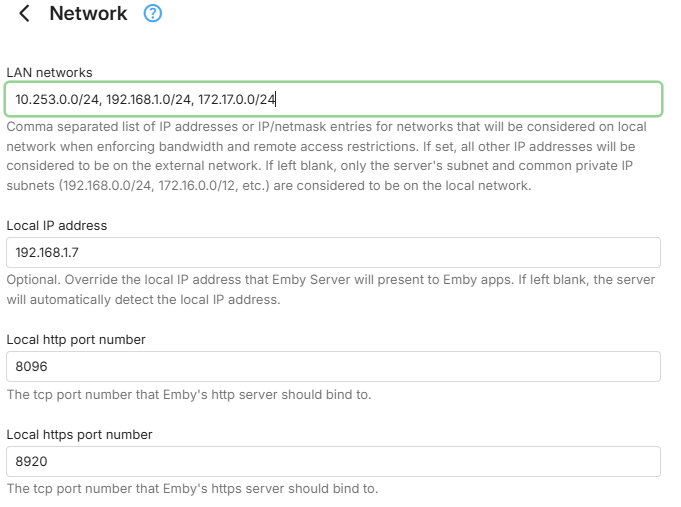681x507 pixels.
Task: Click the Local https port number label
Action: (79, 434)
